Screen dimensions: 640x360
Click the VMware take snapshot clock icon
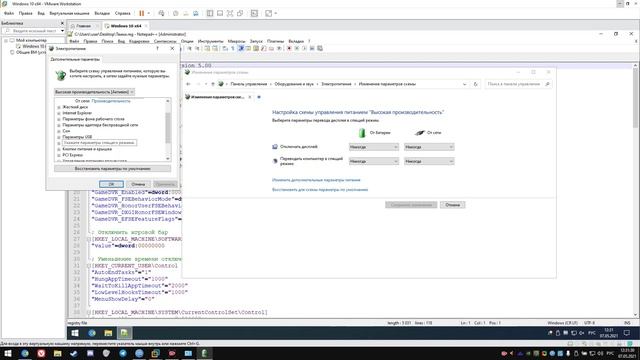coord(176,13)
